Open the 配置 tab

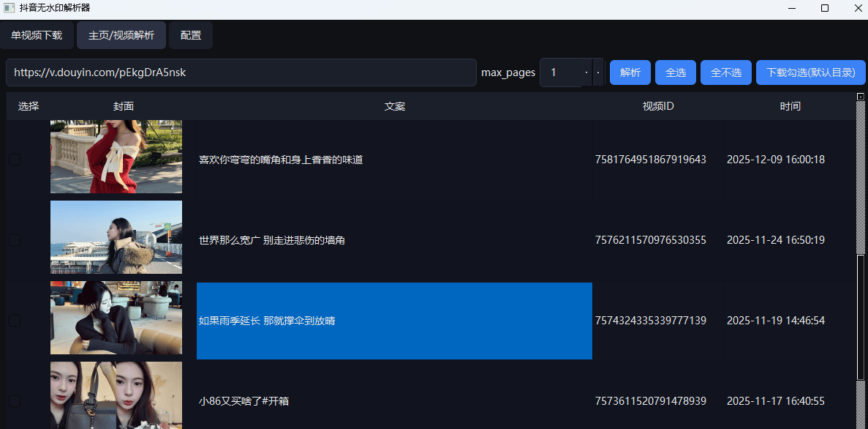click(190, 35)
